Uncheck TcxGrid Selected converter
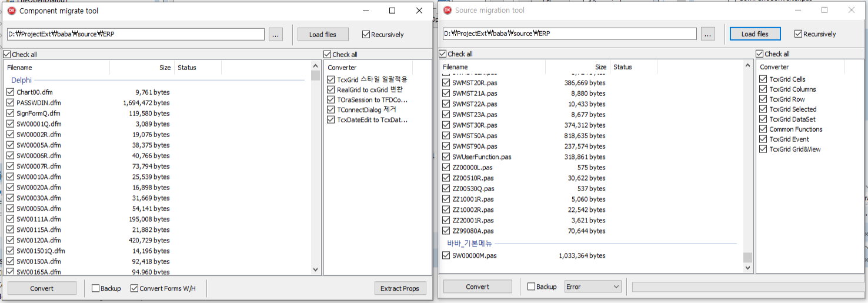Screen dimensions: 868x303 (763, 109)
